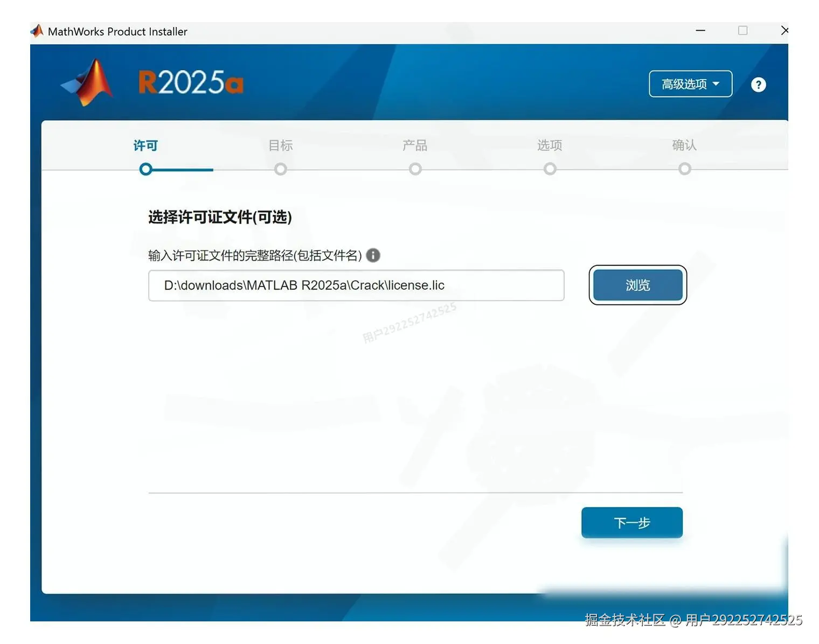
Task: Click the 选项 step circle indicator
Action: [550, 169]
